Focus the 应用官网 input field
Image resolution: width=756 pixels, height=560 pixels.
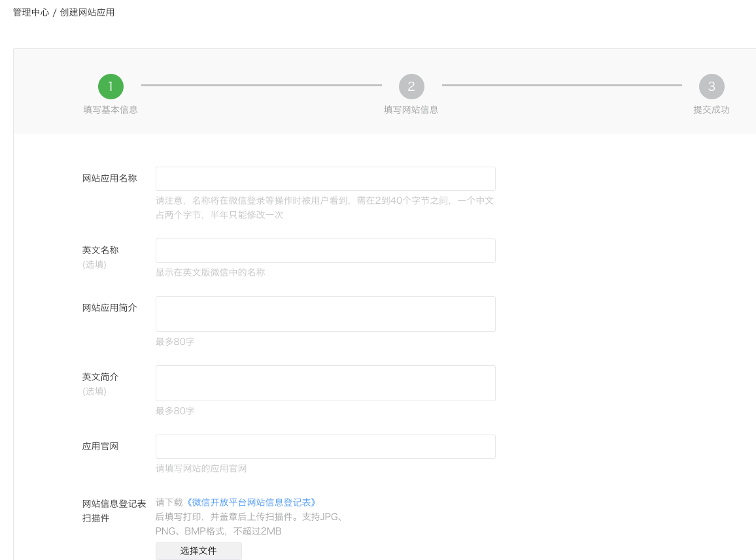326,447
